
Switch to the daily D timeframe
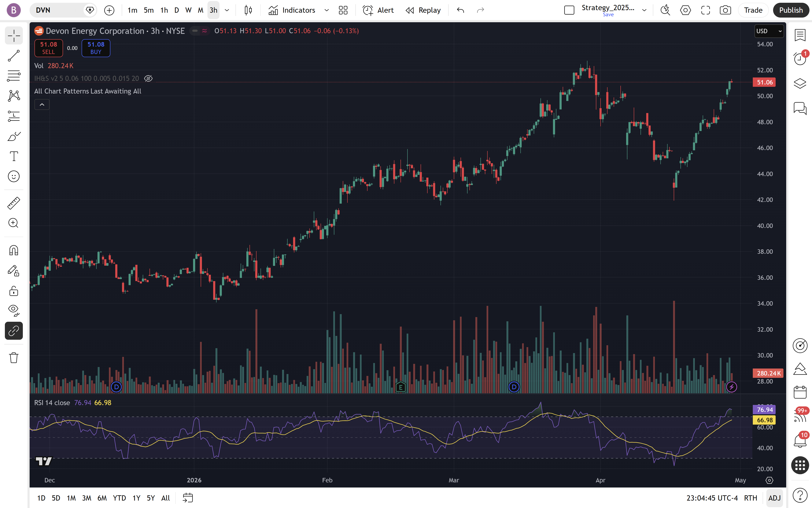177,10
